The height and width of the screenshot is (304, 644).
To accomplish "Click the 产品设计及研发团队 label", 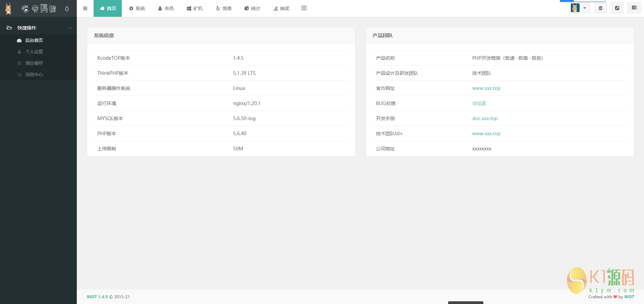I will point(397,73).
